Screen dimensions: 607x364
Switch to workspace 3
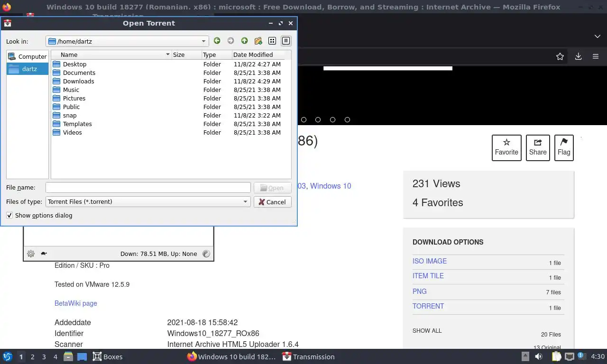tap(44, 357)
